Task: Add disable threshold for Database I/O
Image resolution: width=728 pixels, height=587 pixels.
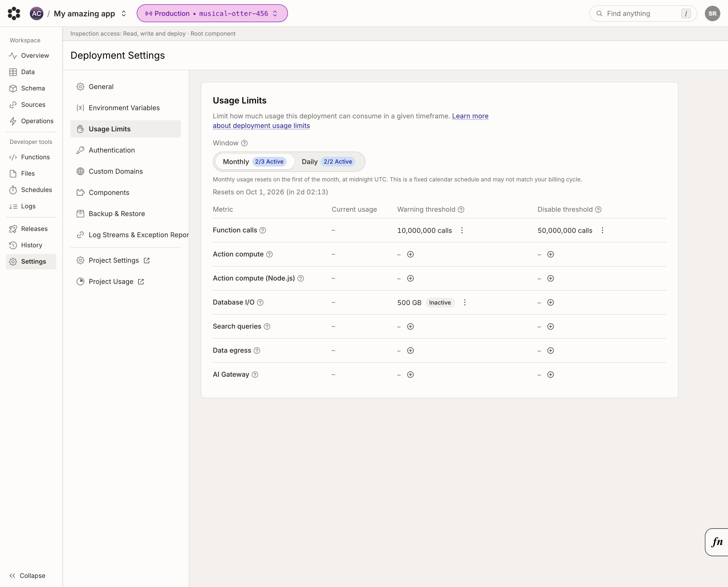Action: 550,302
